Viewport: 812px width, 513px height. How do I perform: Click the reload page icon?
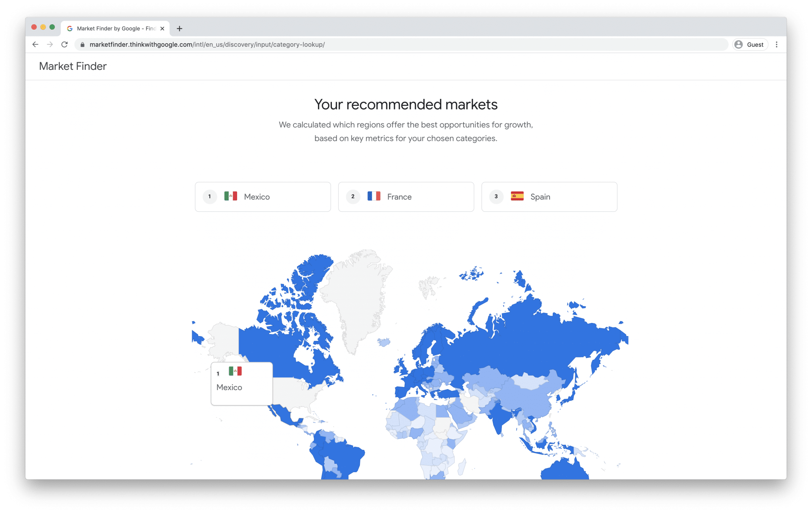[x=65, y=44]
